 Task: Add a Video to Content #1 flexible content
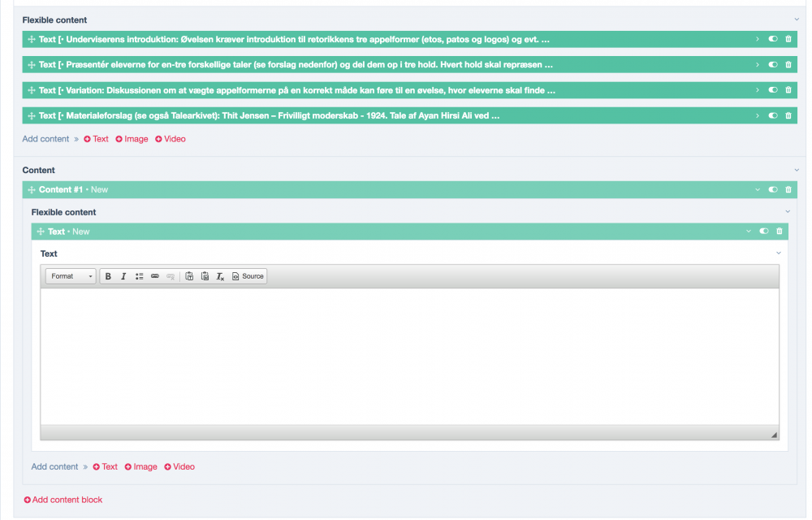point(179,466)
